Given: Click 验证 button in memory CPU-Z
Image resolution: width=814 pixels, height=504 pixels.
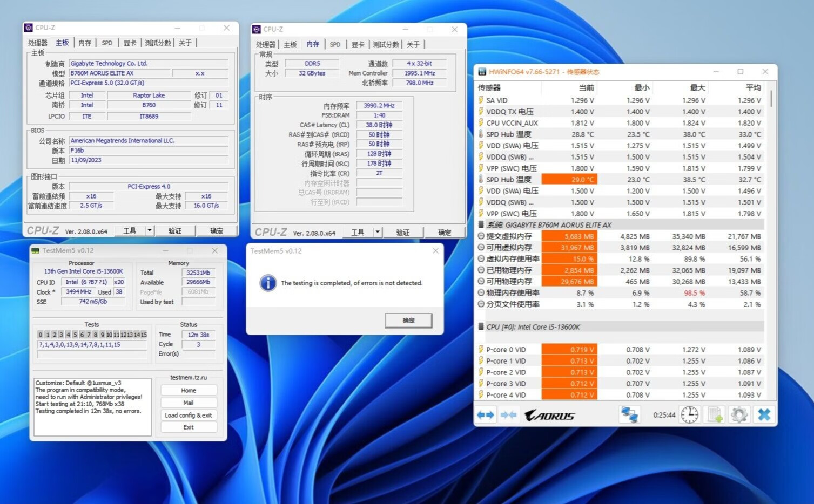Looking at the screenshot, I should pyautogui.click(x=402, y=232).
